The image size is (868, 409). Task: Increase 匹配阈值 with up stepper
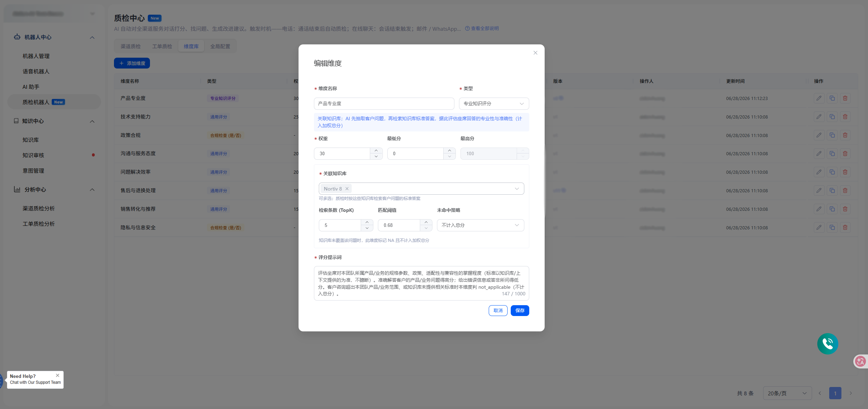coord(426,222)
